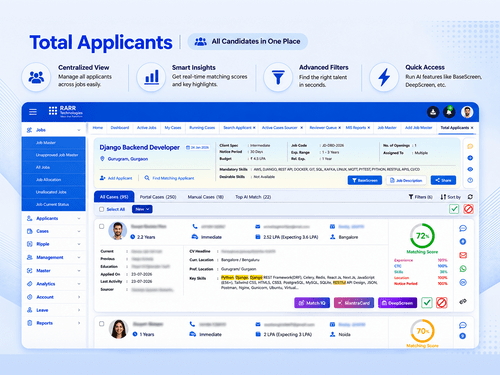Close the Search Applicant tab
Image resolution: width=500 pixels, height=375 pixels.
[x=254, y=128]
